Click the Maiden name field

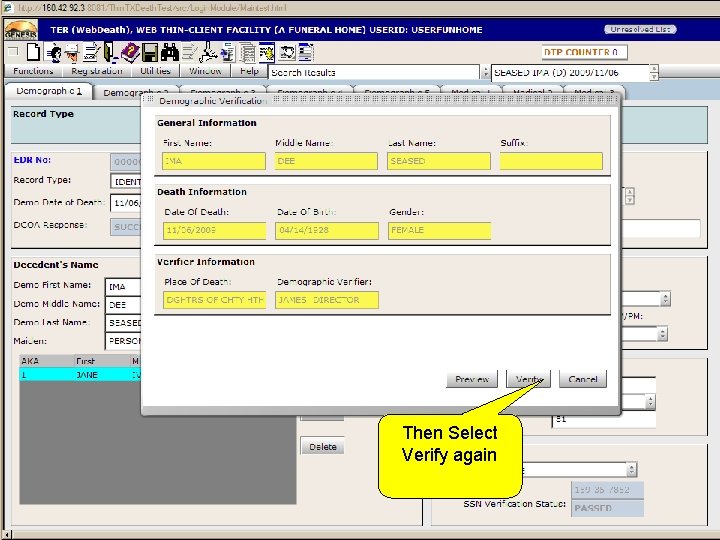point(123,341)
